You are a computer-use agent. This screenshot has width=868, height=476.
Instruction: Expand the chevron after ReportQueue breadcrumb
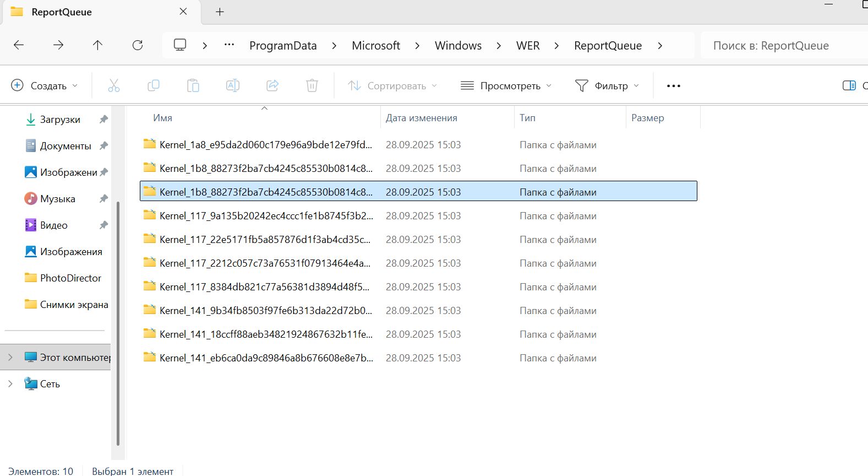tap(660, 46)
